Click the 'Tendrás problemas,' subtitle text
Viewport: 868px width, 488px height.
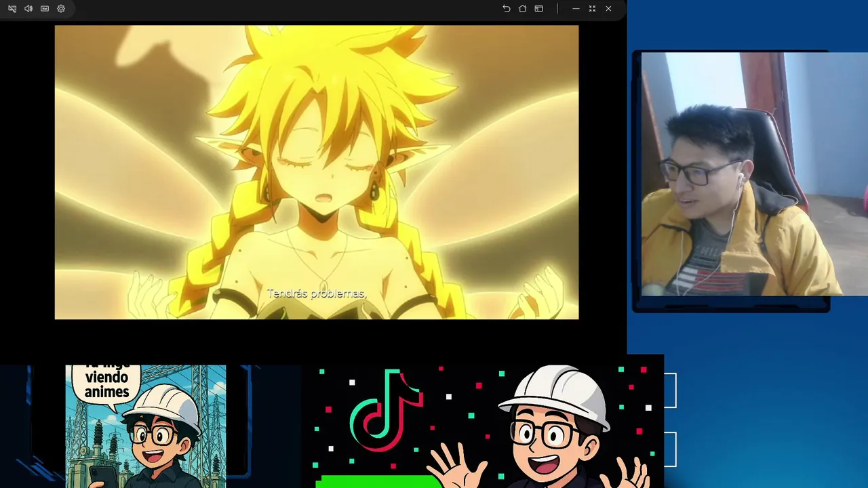click(x=317, y=293)
